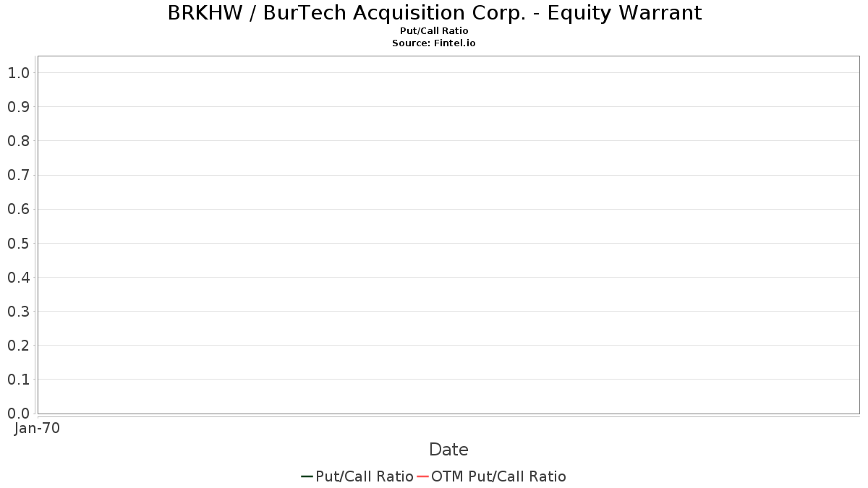The height and width of the screenshot is (488, 868).
Task: Click the red OTM Put/Call Ratio legend line
Action: tap(423, 476)
